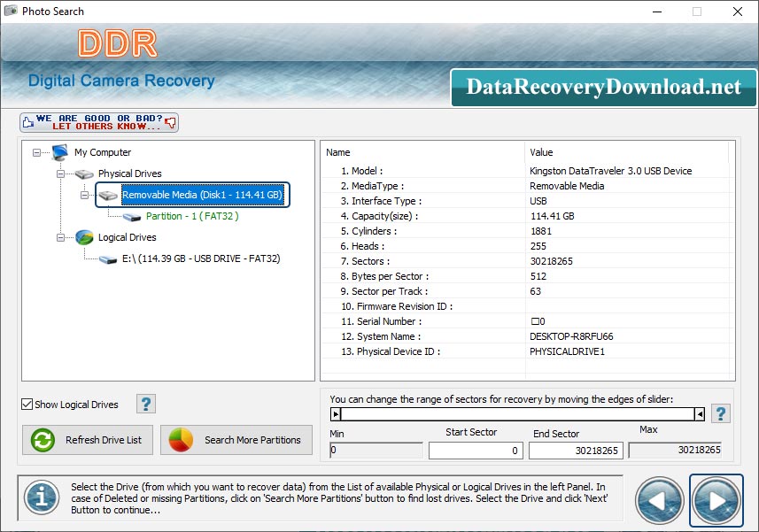Click the right handle of the sector slider
759x532 pixels.
coord(700,414)
